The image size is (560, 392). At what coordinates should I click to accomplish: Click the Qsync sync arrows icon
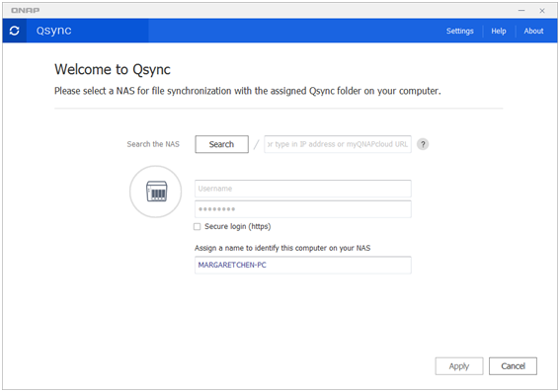pyautogui.click(x=14, y=31)
